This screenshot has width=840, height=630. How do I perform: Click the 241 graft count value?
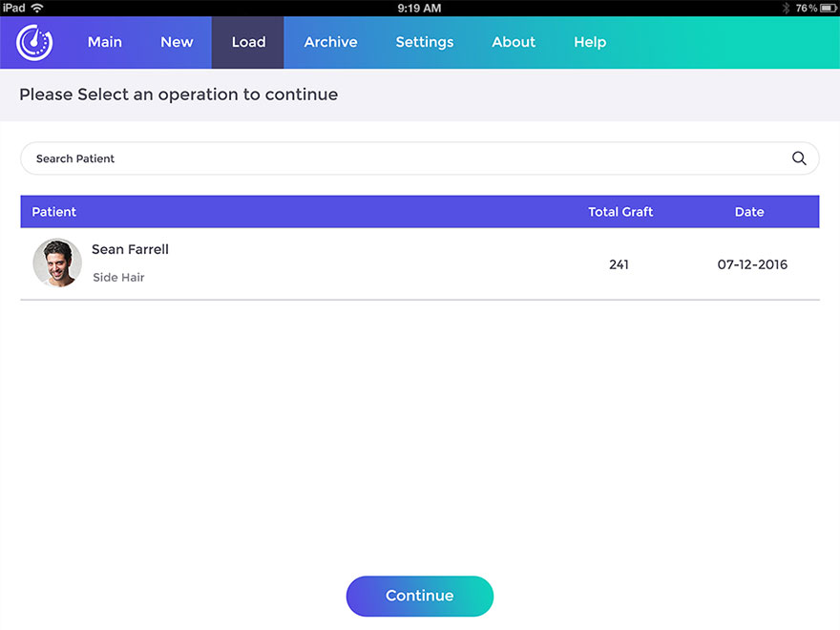(x=619, y=264)
